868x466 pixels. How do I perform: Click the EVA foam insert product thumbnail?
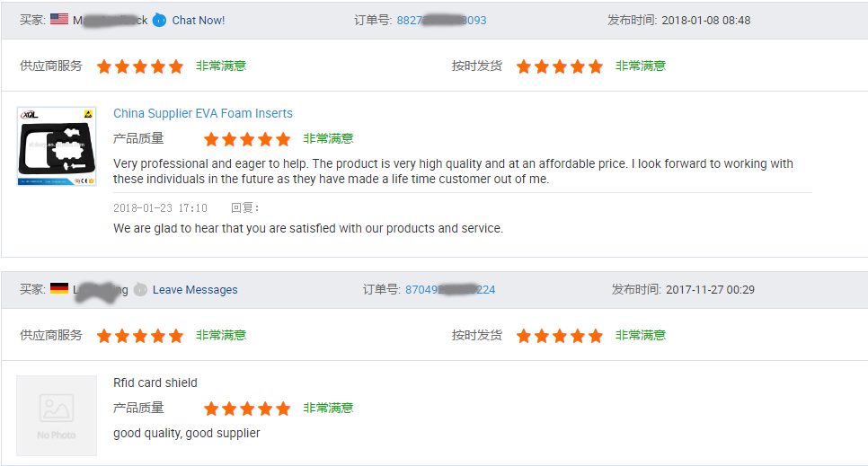[57, 146]
